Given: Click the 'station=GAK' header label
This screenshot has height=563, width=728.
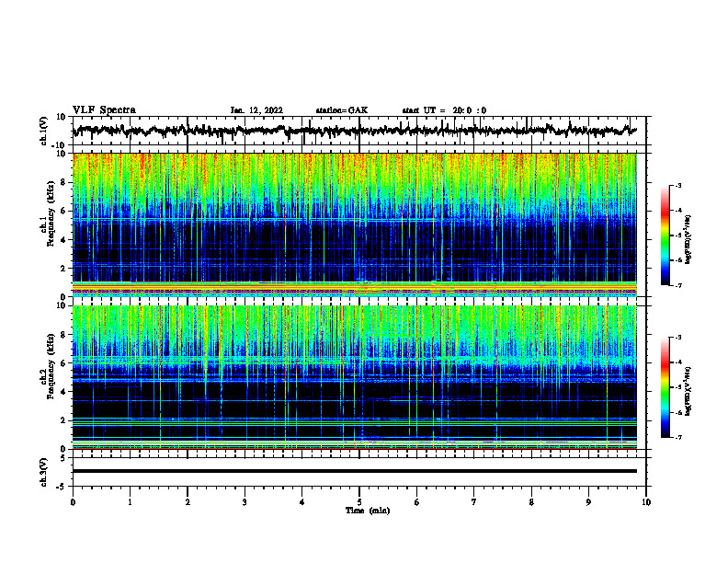Looking at the screenshot, I should [342, 110].
